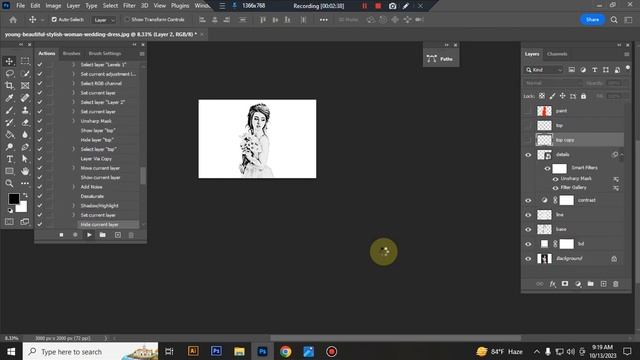Hide the 'line' layer
640x360 pixels.
[528, 215]
